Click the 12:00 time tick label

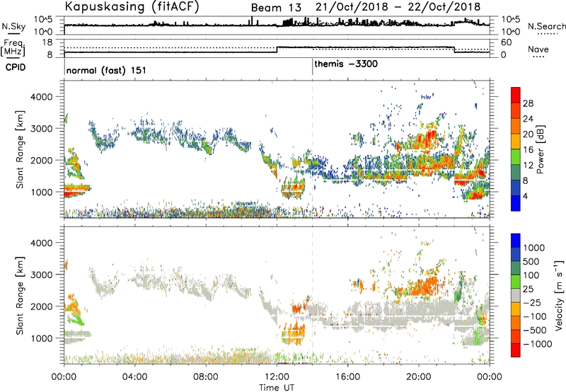(277, 377)
